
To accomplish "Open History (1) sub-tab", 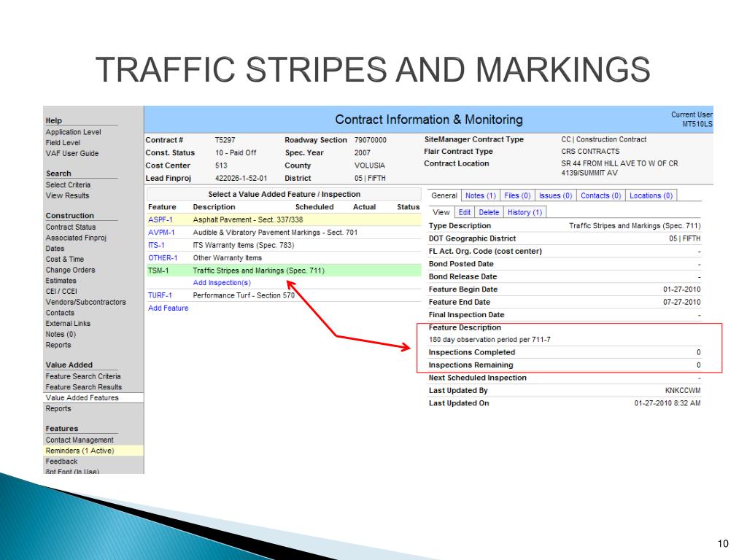I will click(x=525, y=212).
